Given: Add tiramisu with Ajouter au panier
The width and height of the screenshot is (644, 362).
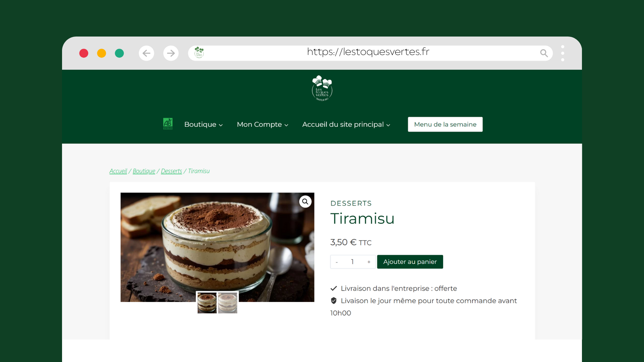Looking at the screenshot, I should click(x=410, y=262).
